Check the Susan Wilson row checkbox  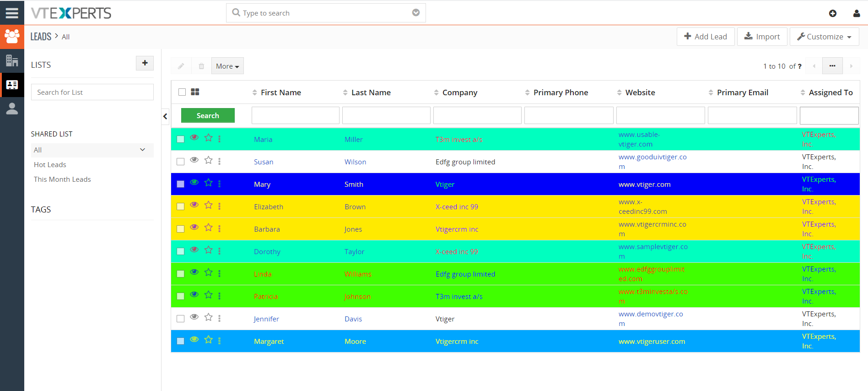tap(181, 162)
